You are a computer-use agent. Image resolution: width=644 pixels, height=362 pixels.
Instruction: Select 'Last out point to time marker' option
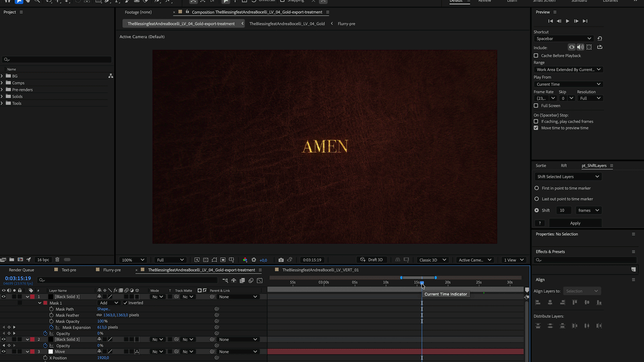pos(536,199)
